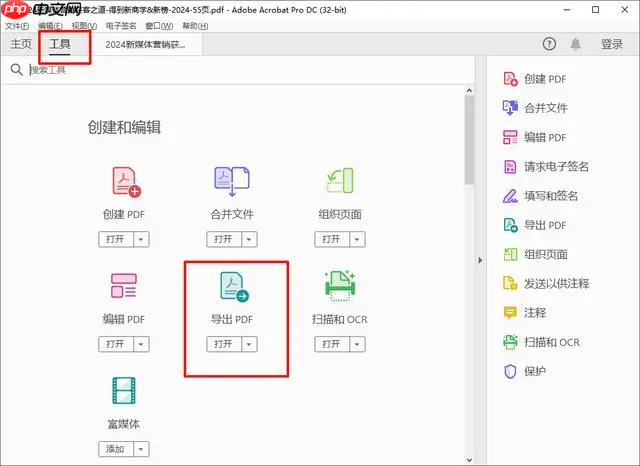Expand dropdown arrow beside 导出 PDF 打开
This screenshot has height=466, width=640.
(249, 344)
